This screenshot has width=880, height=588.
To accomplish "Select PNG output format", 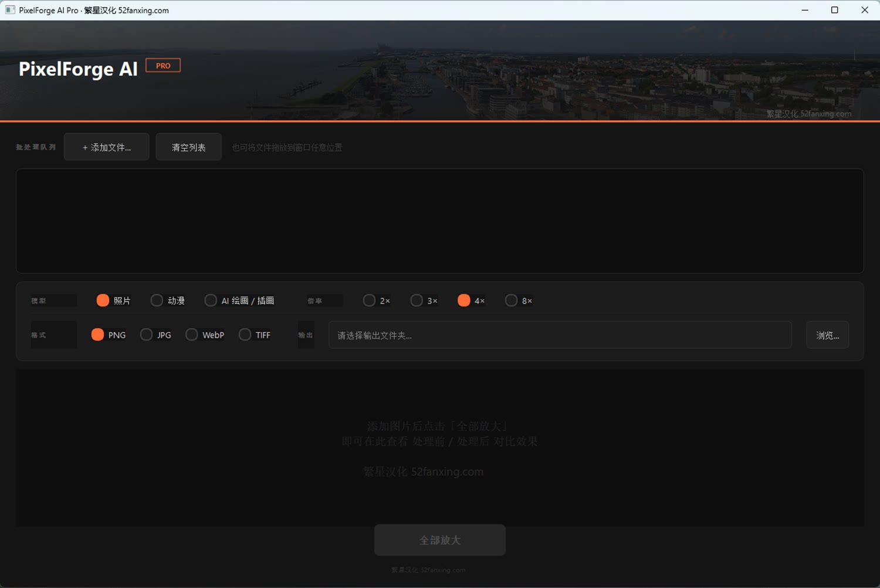I will coord(109,334).
